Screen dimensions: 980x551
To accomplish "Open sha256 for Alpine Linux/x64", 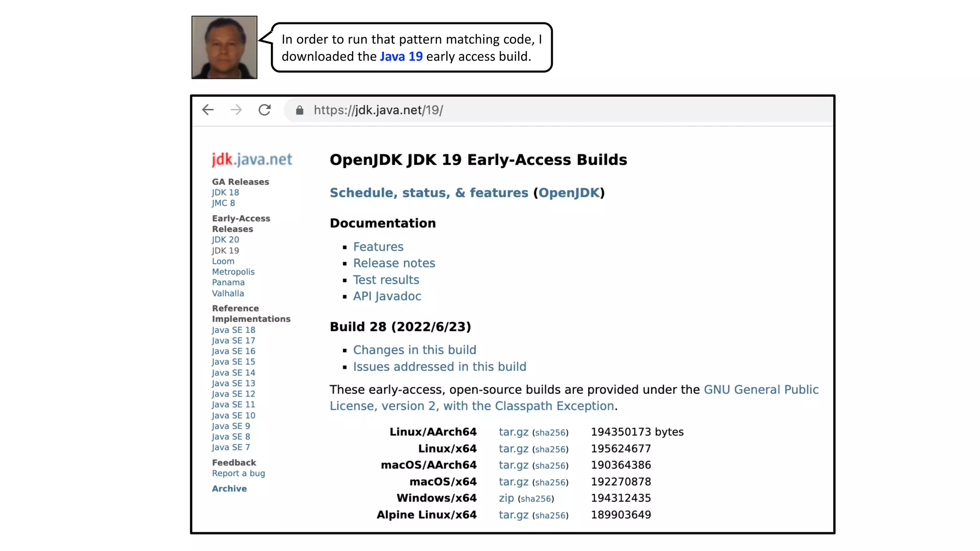I will pyautogui.click(x=550, y=515).
